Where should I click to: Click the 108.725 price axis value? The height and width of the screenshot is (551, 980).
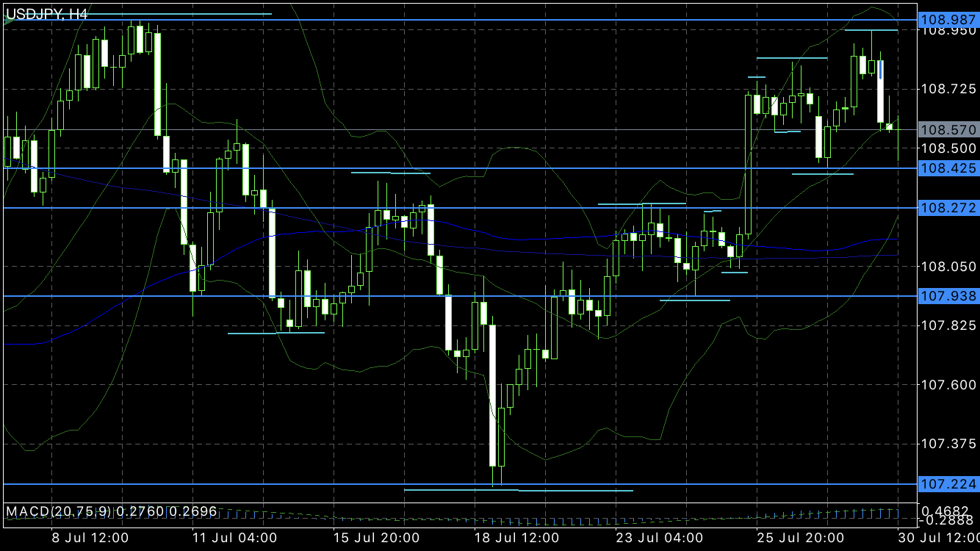coord(948,89)
